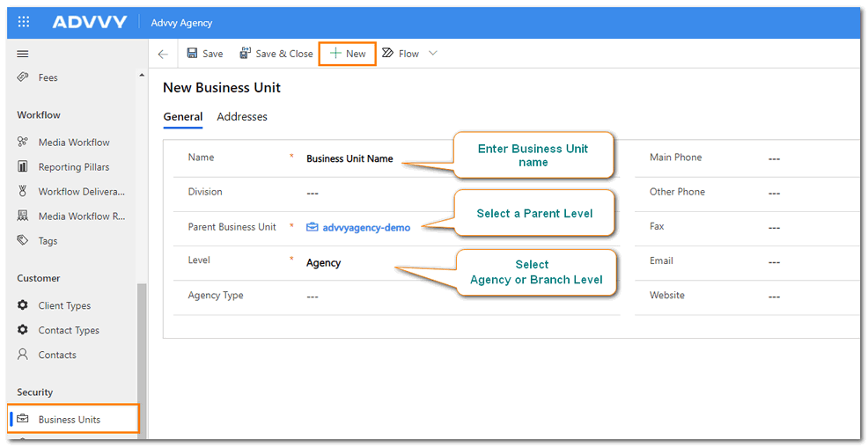This screenshot has height=447, width=868.
Task: Click the Client Types gear icon
Action: pyautogui.click(x=23, y=306)
